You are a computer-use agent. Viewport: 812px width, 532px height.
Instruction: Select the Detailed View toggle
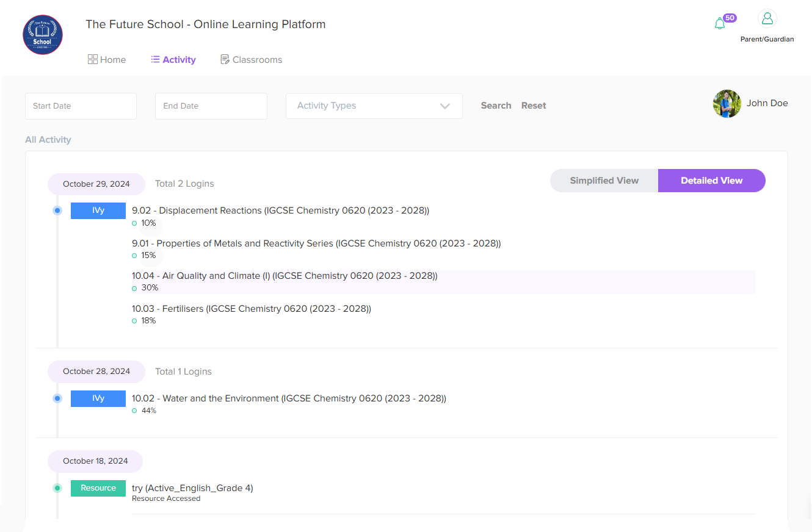pyautogui.click(x=711, y=181)
